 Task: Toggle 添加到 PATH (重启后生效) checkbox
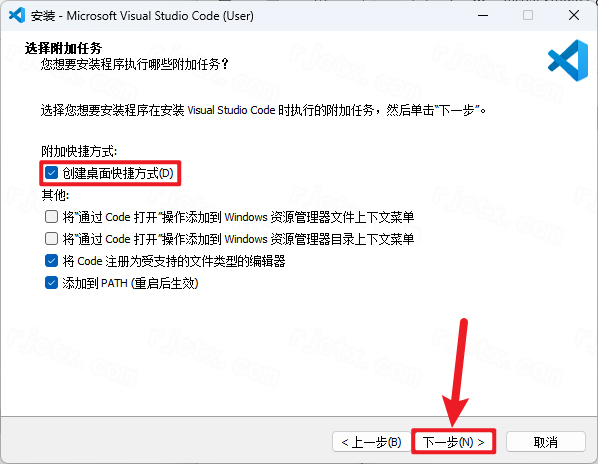pos(51,283)
